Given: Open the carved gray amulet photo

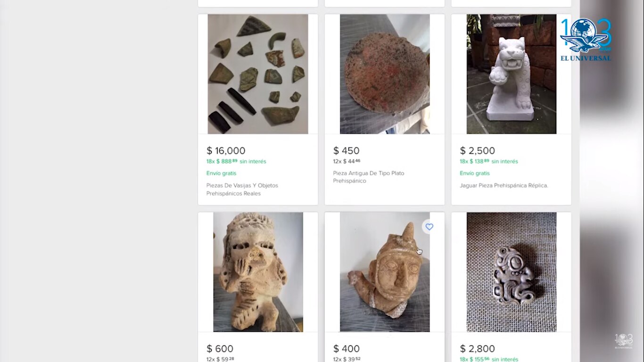Looking at the screenshot, I should (511, 272).
